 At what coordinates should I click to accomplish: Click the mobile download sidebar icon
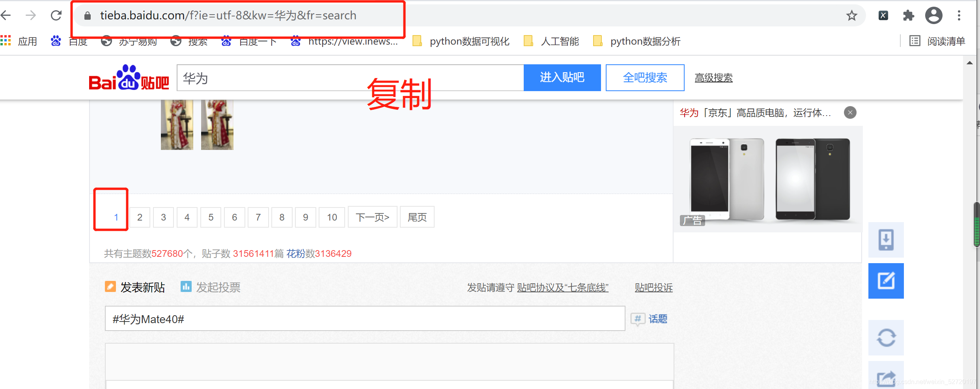click(886, 240)
